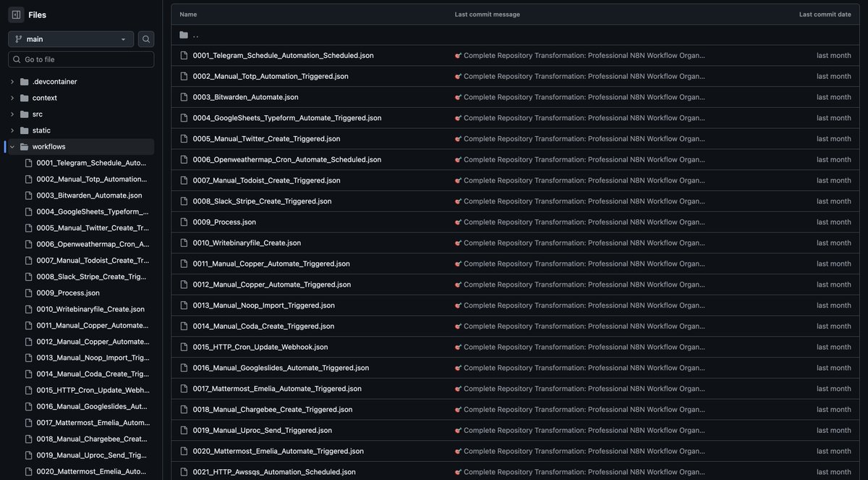The width and height of the screenshot is (868, 480).
Task: Open 0002_Manual_Totp_Automation_Triggered.json in file list
Action: 271,76
